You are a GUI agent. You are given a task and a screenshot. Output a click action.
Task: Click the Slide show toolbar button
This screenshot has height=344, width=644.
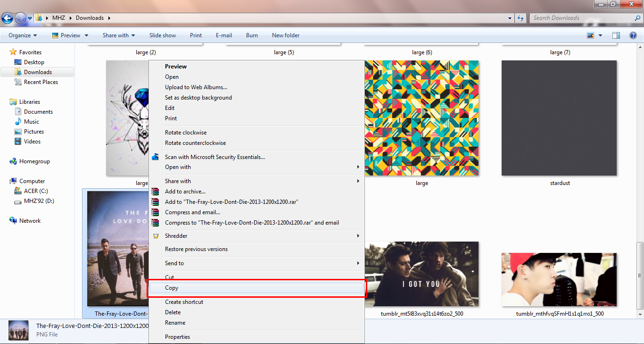pyautogui.click(x=163, y=35)
